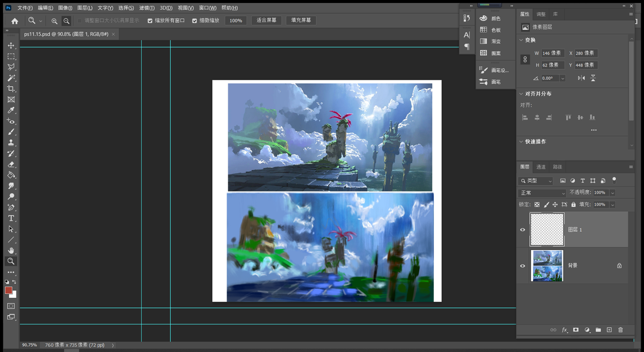
Task: Open the 窗口(W) menu
Action: 207,8
